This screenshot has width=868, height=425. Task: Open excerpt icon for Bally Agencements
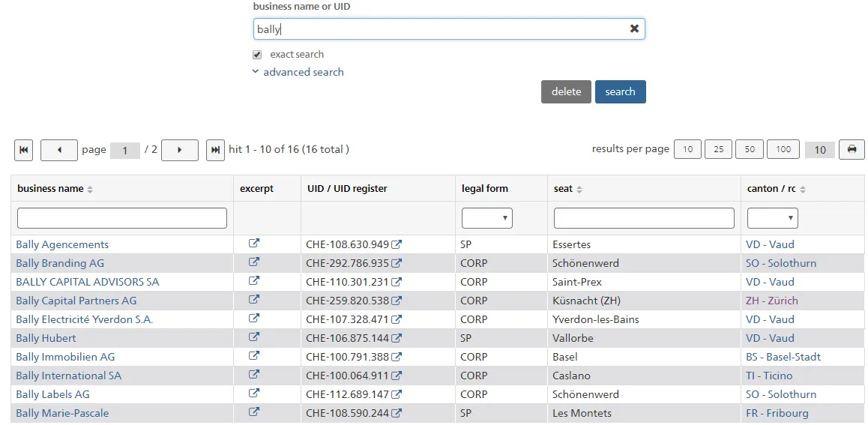tap(253, 243)
